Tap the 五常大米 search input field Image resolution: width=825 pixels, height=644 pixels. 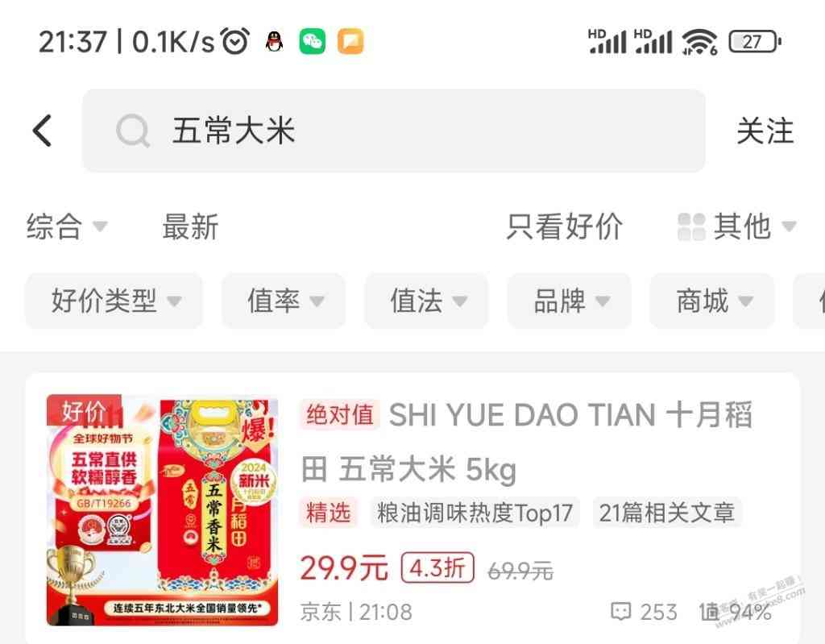coord(393,131)
